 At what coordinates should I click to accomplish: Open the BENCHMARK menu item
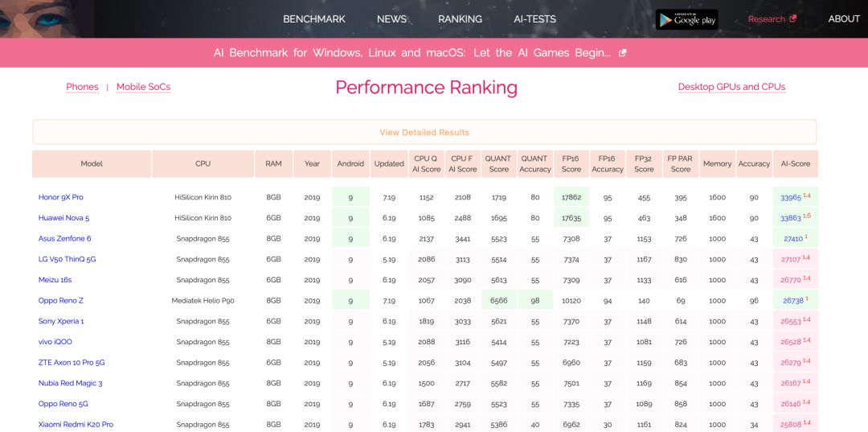coord(314,19)
